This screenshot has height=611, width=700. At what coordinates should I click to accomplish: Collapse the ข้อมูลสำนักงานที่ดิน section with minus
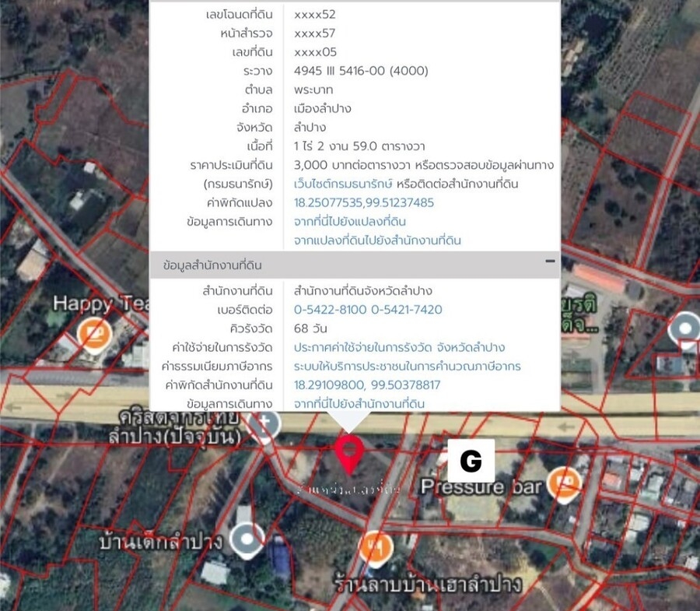tap(550, 262)
